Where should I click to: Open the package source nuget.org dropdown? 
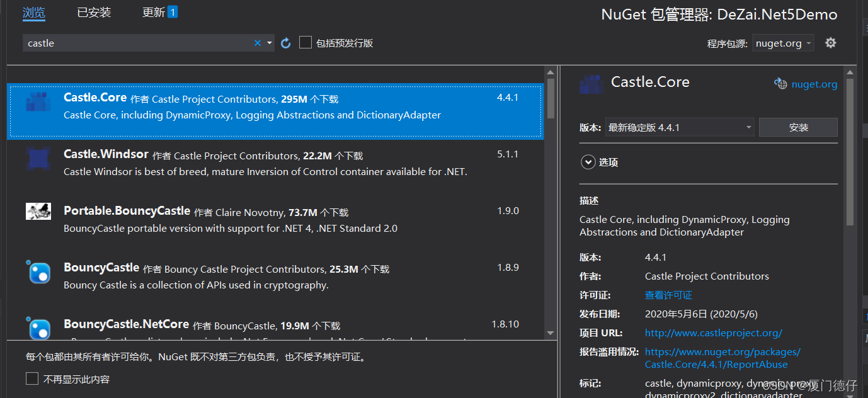783,43
